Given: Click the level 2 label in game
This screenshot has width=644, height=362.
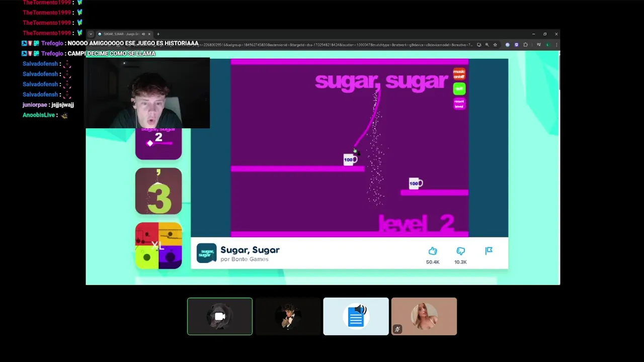Looking at the screenshot, I should 416,224.
